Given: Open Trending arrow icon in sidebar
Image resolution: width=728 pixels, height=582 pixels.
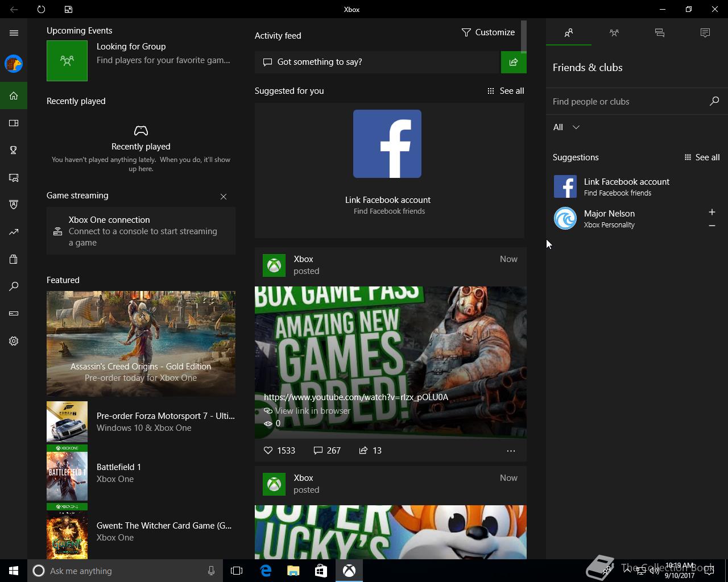Looking at the screenshot, I should point(14,232).
